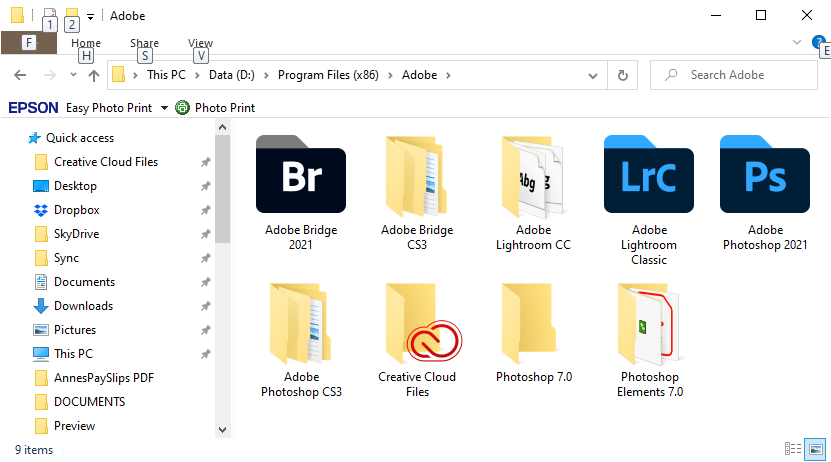Expand chevron after Program Files (x86)
The image size is (831, 462).
[390, 75]
